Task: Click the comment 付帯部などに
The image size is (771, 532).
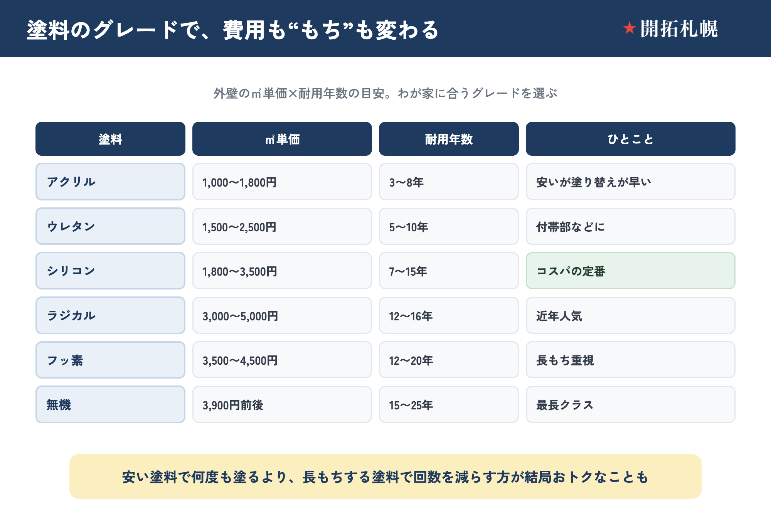Action: (x=631, y=226)
